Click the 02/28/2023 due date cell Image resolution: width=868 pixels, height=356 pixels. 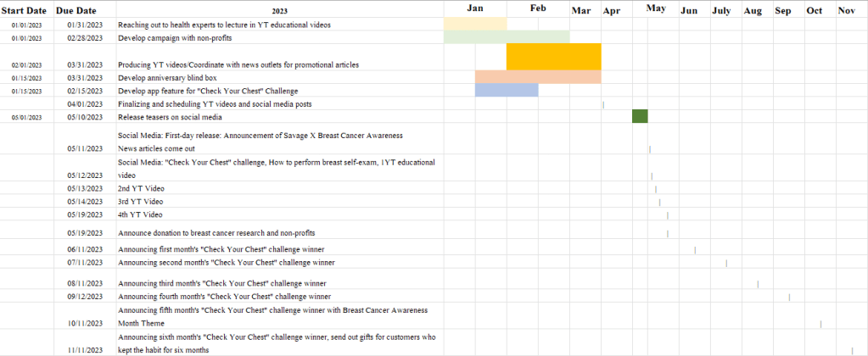tap(84, 38)
